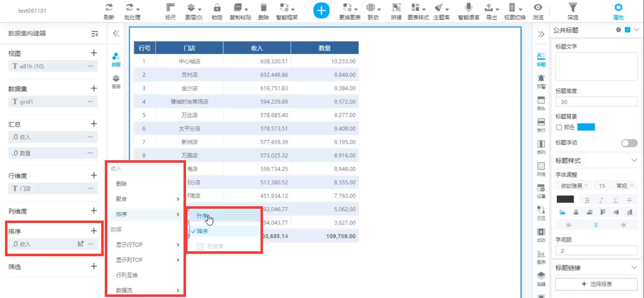The height and width of the screenshot is (298, 644).
Task: Click the 公共标题 gear settings icon
Action: (x=618, y=30)
